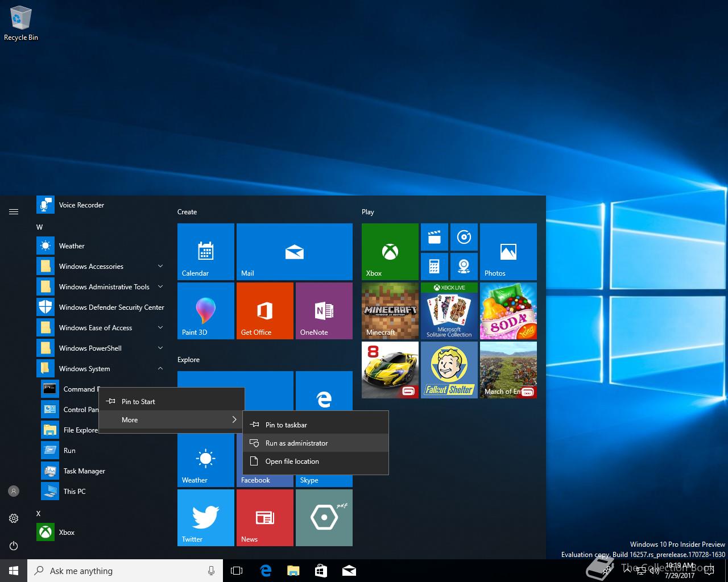The width and height of the screenshot is (728, 582).
Task: Expand the Windows Administrative Tools folder
Action: [101, 287]
